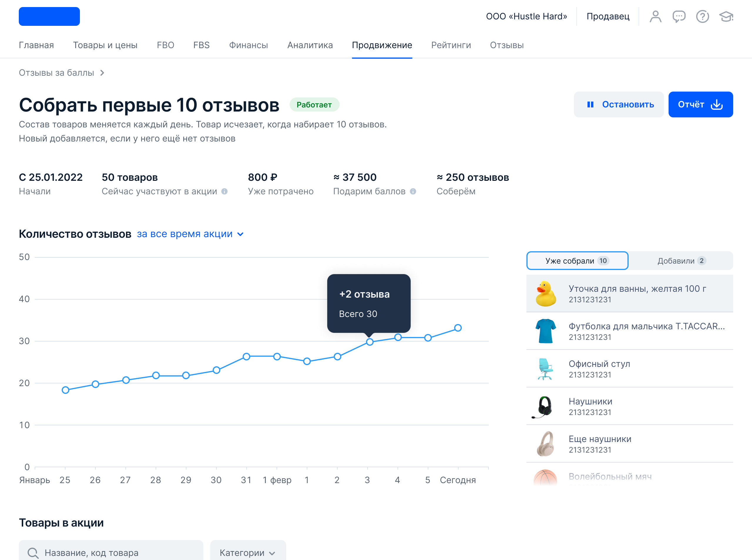Open the 'Финансы' tab

[x=248, y=45]
